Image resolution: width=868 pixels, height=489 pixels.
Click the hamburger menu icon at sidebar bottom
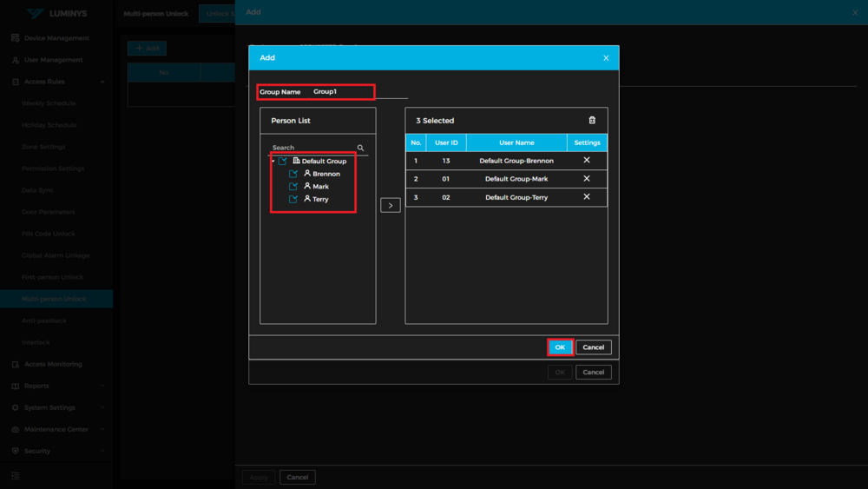pyautogui.click(x=16, y=476)
